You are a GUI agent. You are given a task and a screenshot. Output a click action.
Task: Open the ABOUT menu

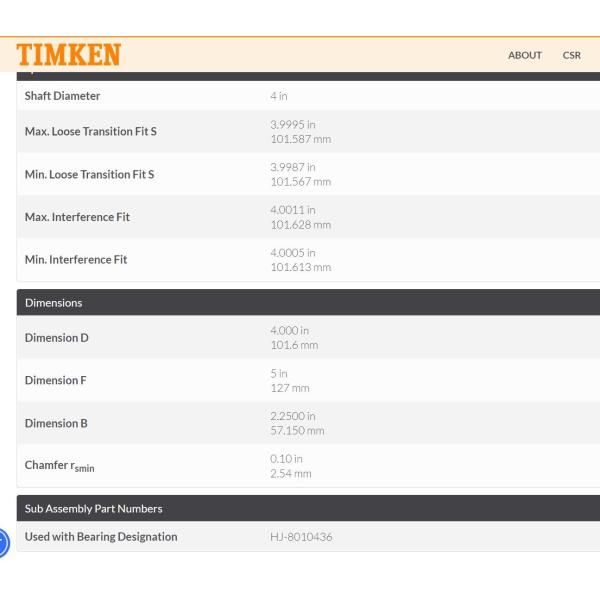point(524,55)
